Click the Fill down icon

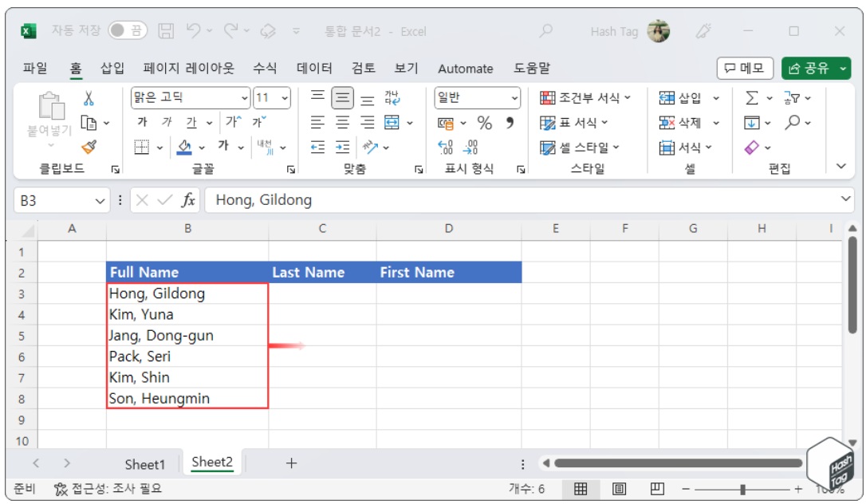(751, 123)
